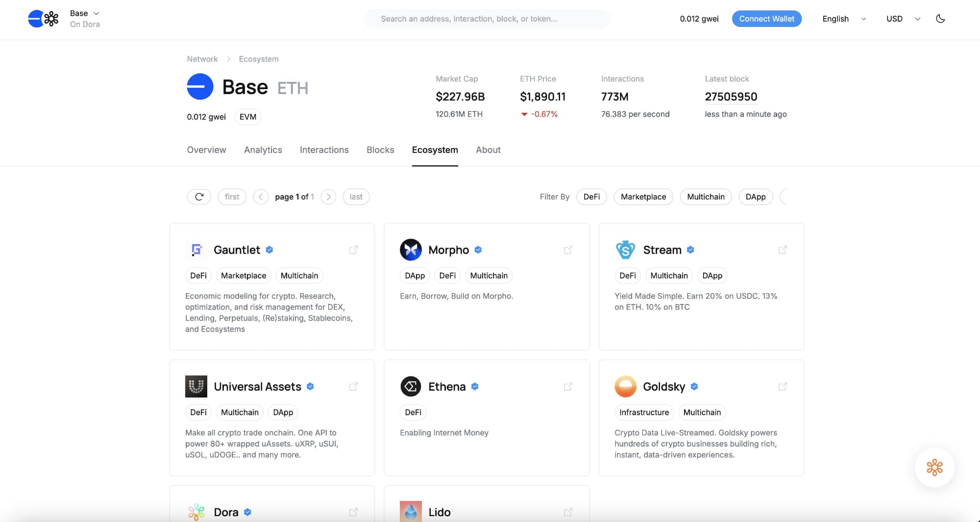Toggle dark mode moon icon
The width and height of the screenshot is (980, 522).
[940, 19]
